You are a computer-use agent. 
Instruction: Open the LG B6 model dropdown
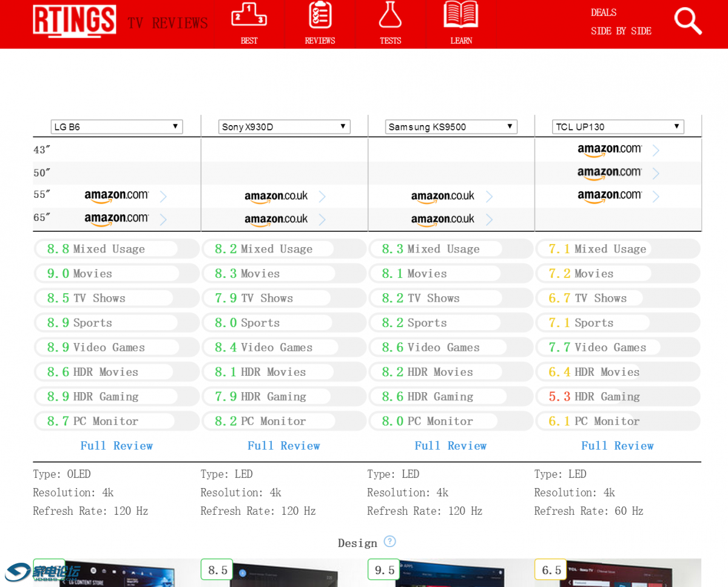click(116, 127)
